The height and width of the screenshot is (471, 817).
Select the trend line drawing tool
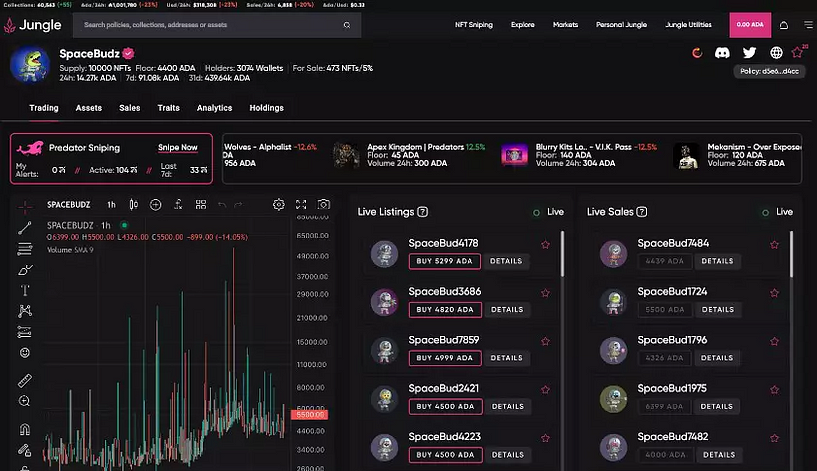click(x=24, y=228)
